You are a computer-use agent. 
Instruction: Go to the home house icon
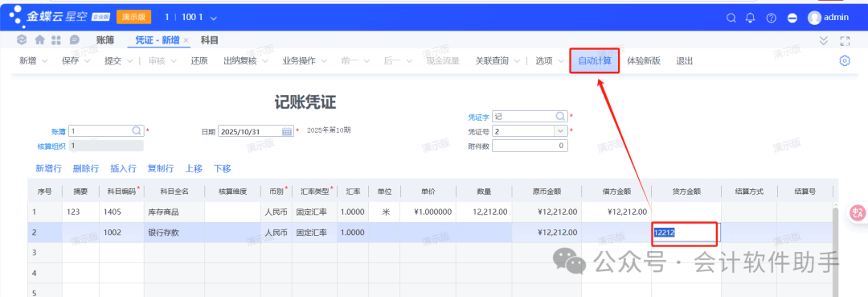coord(39,40)
